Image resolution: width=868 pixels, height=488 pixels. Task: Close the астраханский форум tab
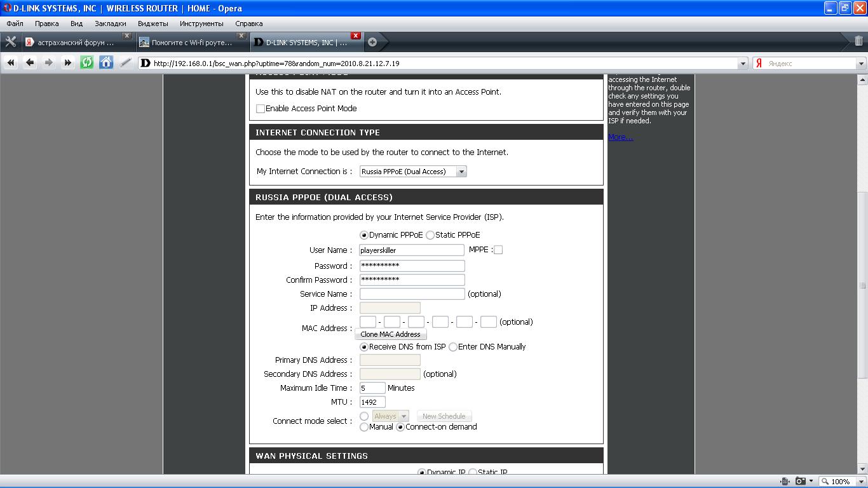[x=127, y=36]
